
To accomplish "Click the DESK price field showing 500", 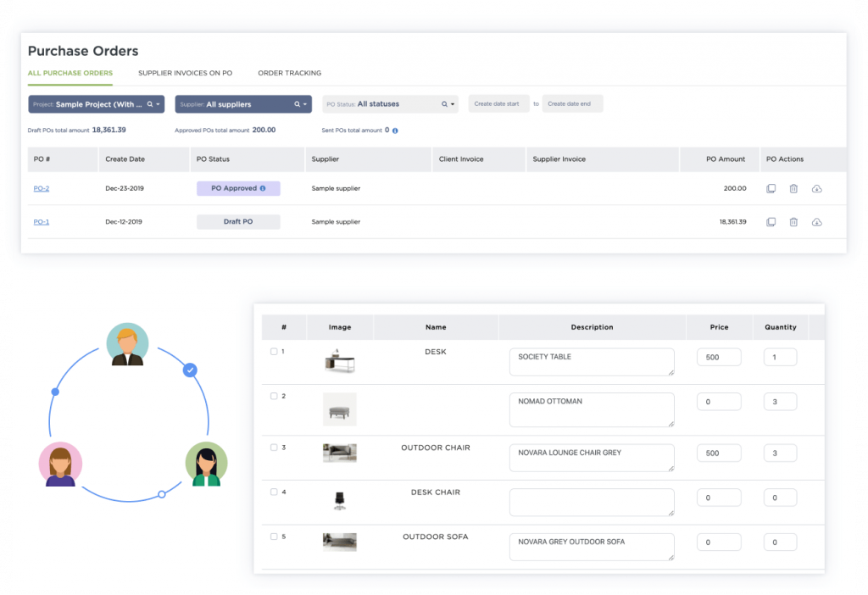I will point(719,357).
